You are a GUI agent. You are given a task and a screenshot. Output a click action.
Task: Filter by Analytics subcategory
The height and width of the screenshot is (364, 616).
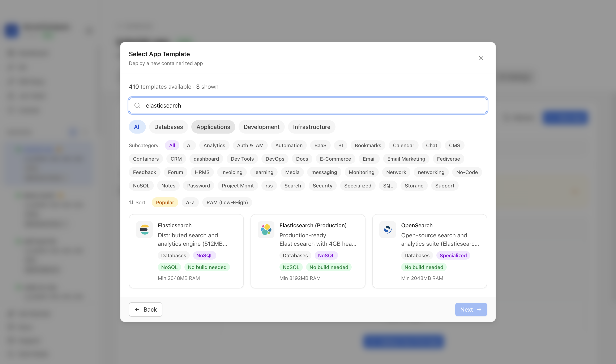[x=214, y=146]
